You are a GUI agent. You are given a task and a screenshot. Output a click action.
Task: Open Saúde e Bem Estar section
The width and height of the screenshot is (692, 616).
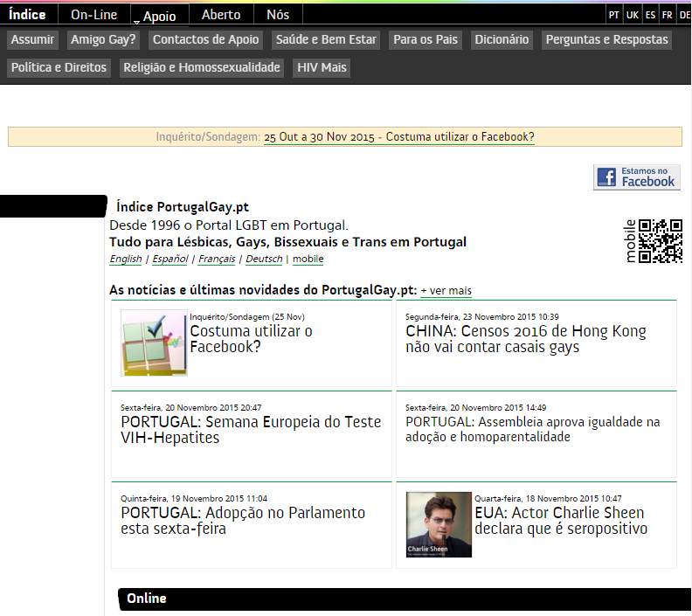coord(326,39)
